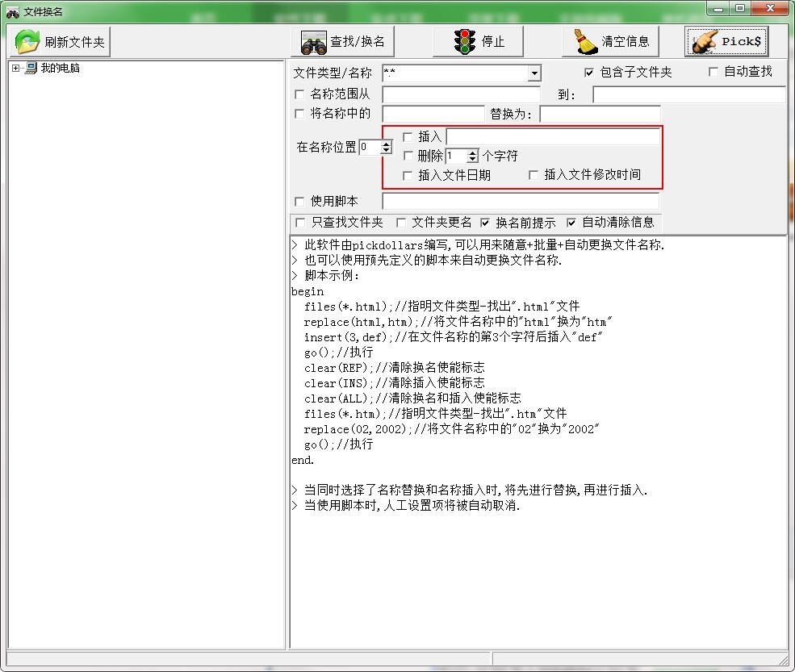Click the 文件类型/名称 combo box field
The width and height of the screenshot is (795, 672).
coord(455,73)
